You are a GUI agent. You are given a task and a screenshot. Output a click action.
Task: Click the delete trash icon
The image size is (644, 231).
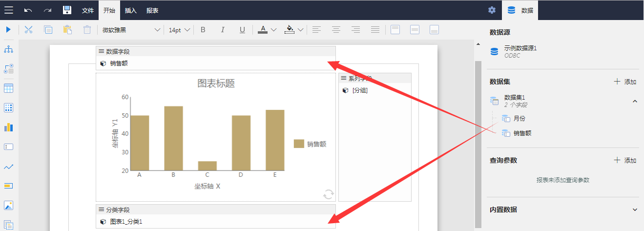87,30
